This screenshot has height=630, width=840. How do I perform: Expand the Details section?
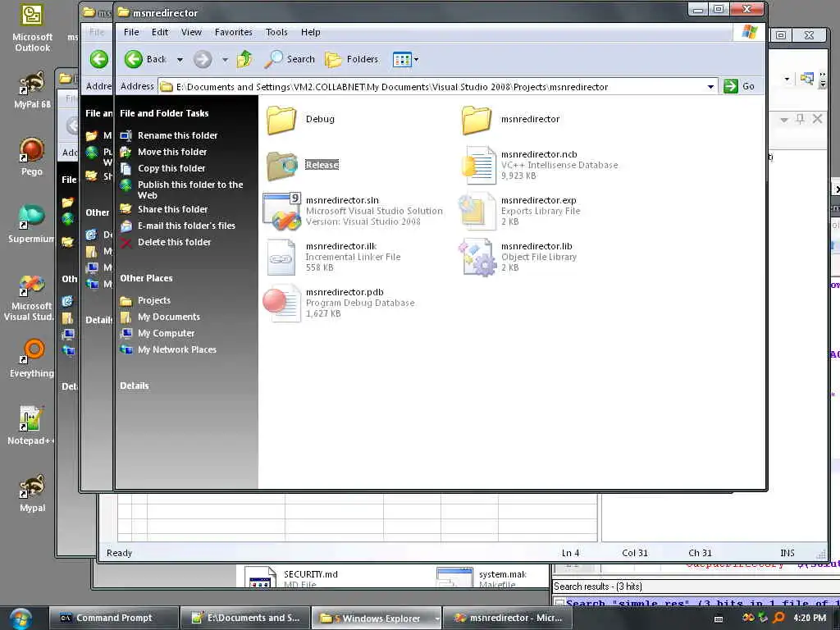coord(135,386)
